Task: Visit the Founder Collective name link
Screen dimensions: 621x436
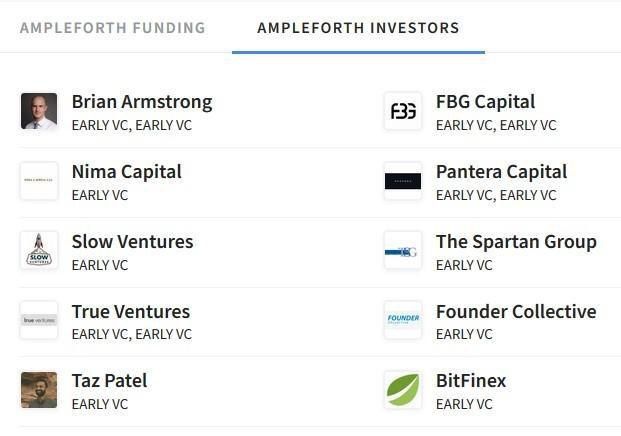Action: coord(516,312)
